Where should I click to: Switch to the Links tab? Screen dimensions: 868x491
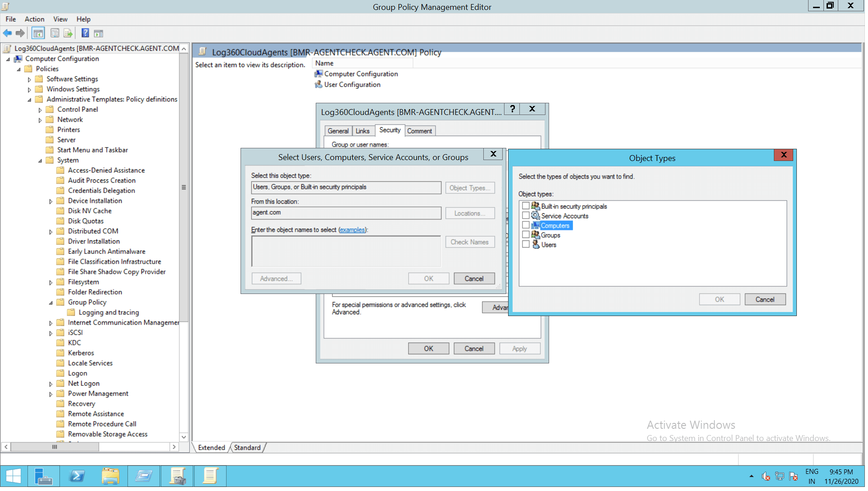[x=364, y=132]
